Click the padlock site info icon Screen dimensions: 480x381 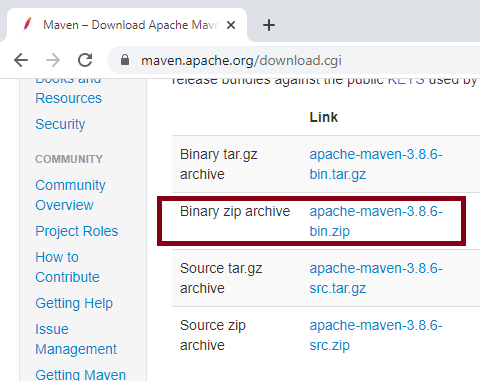pos(125,60)
